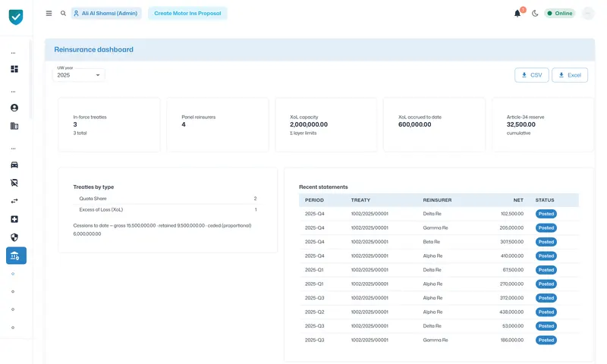Image resolution: width=607 pixels, height=364 pixels.
Task: Open the user avatar menu
Action: 587,13
